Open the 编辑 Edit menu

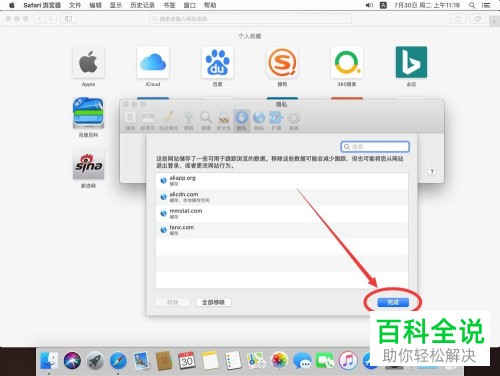(95, 5)
